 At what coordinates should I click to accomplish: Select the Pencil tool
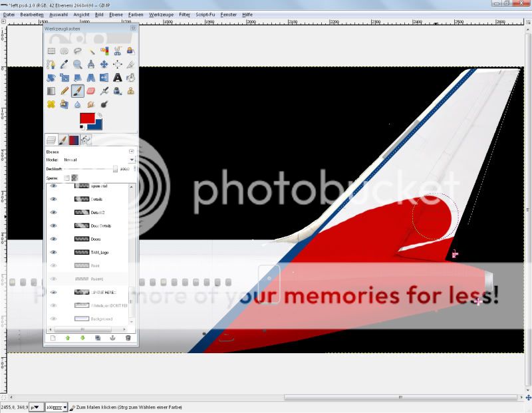point(65,91)
